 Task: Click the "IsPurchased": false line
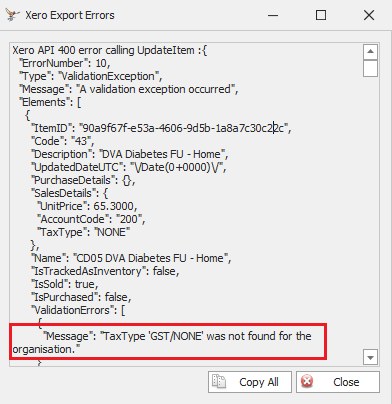tap(81, 297)
